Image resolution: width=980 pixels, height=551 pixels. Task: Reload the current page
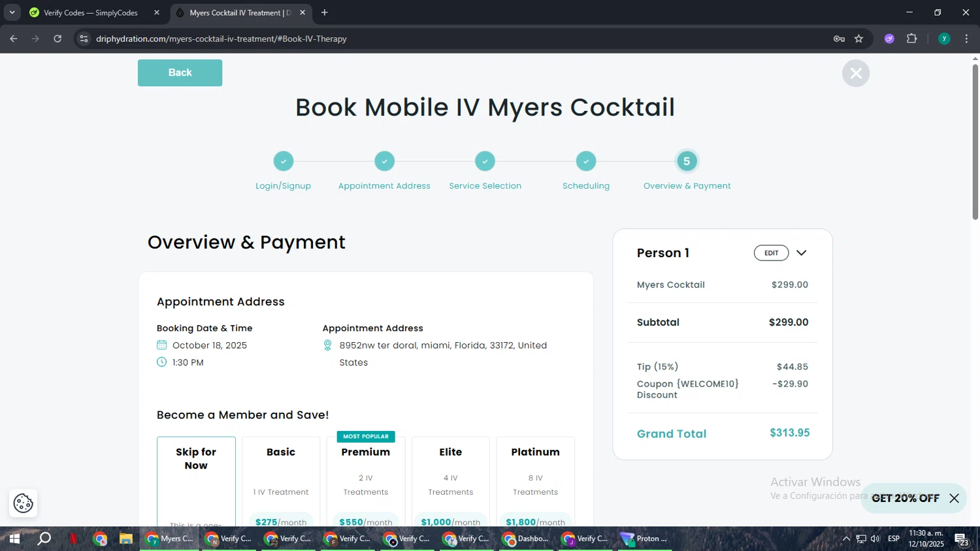click(x=57, y=39)
